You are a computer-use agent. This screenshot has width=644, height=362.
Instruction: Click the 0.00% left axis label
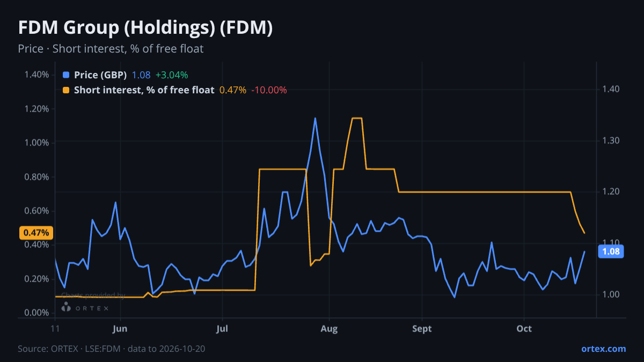[36, 313]
